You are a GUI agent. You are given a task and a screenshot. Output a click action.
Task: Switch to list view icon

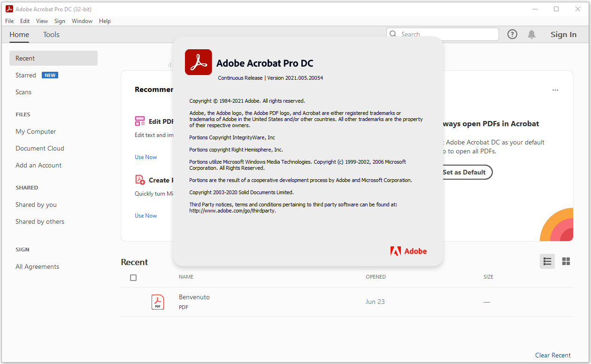547,261
